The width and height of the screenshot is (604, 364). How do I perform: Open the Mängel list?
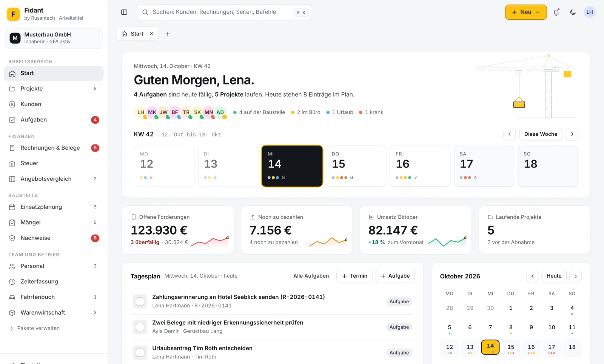click(x=54, y=223)
